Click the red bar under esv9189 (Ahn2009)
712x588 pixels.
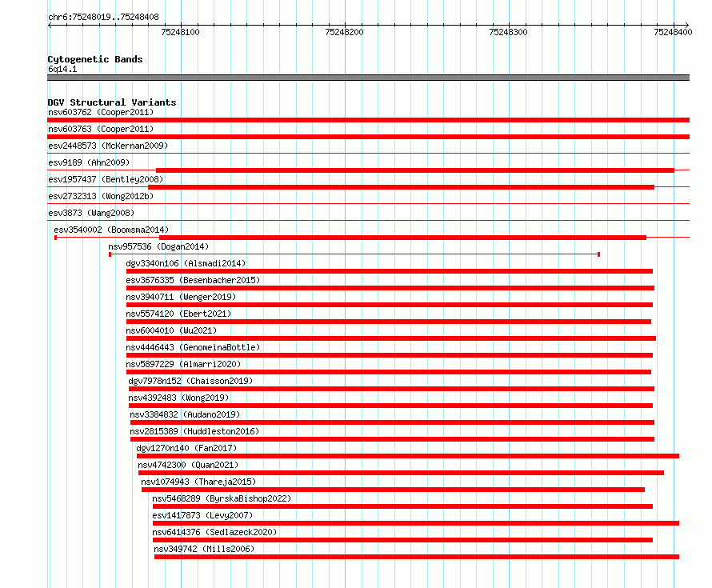415,170
